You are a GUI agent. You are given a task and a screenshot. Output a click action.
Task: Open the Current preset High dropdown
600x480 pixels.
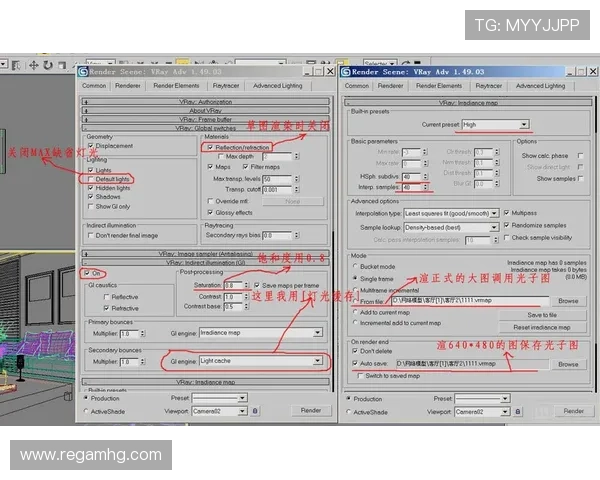[525, 125]
